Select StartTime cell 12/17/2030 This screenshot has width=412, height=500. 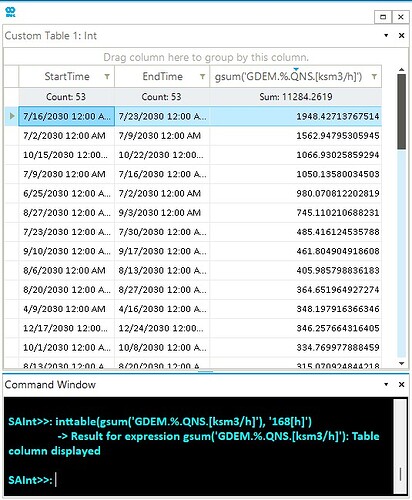point(67,329)
